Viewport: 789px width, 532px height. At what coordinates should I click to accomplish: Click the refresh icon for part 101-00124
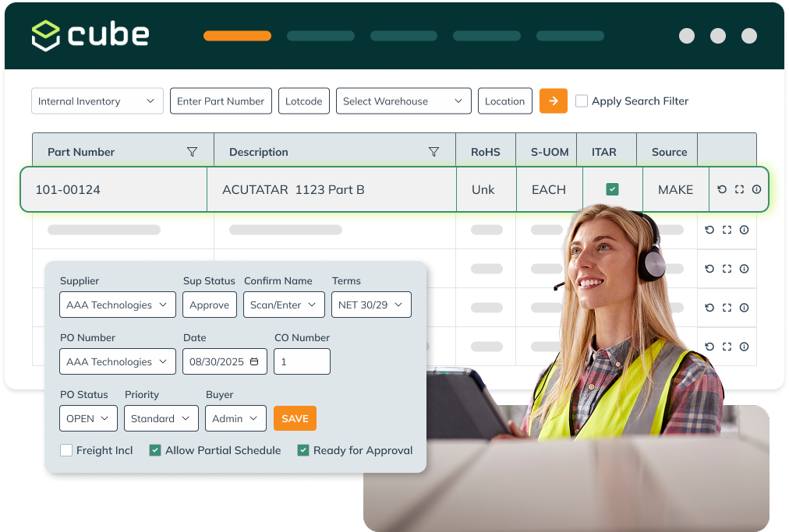coord(722,189)
